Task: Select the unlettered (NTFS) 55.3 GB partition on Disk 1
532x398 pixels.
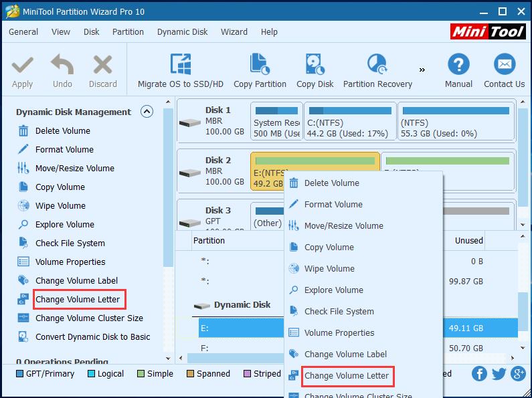Action: (x=456, y=121)
